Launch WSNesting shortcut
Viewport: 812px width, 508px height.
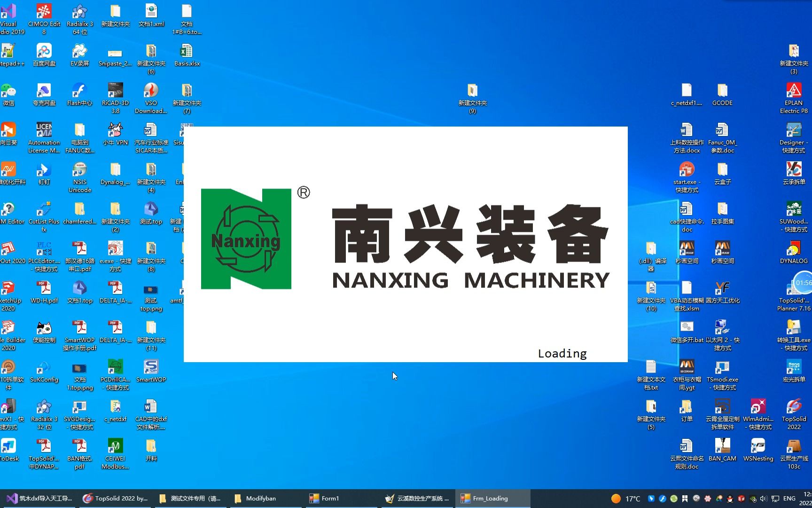pos(758,450)
